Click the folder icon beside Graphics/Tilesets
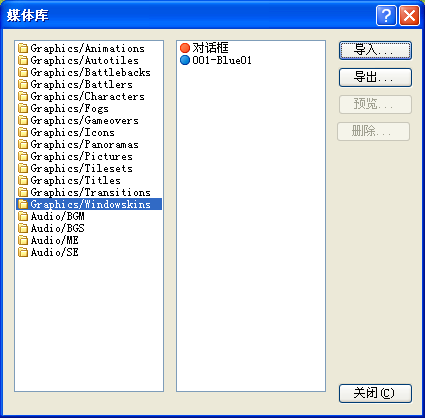The width and height of the screenshot is (425, 418). click(23, 168)
